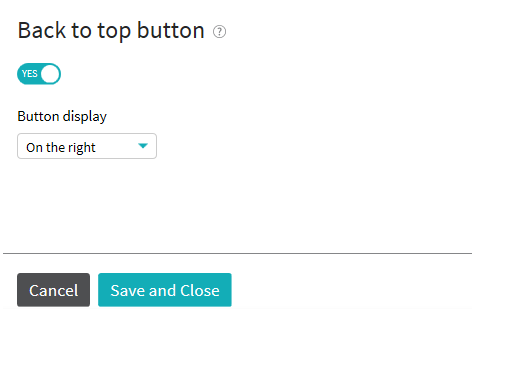Click On the right selected value
This screenshot has height=373, width=521.
61,147
